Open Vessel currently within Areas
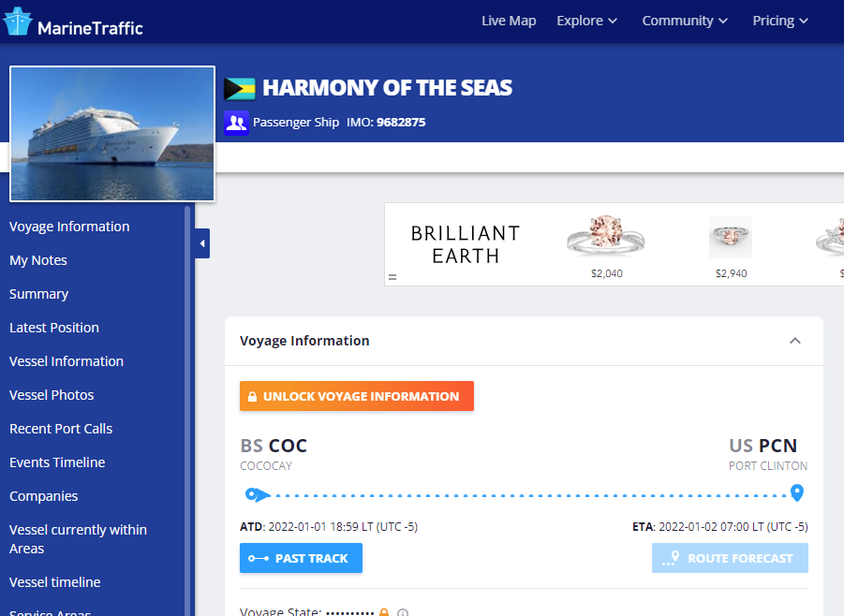Screen dimensions: 844x616 point(78,539)
